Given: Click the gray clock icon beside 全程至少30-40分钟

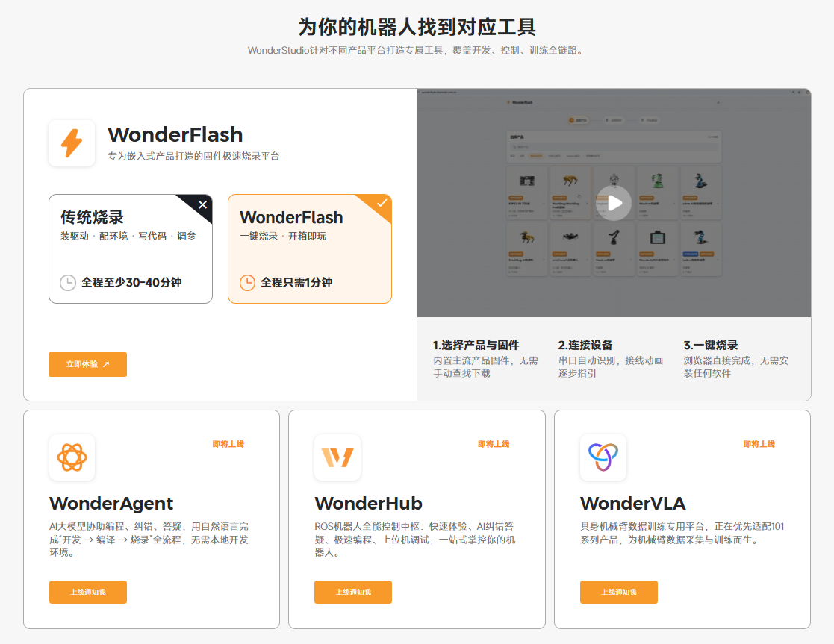Looking at the screenshot, I should pyautogui.click(x=67, y=282).
